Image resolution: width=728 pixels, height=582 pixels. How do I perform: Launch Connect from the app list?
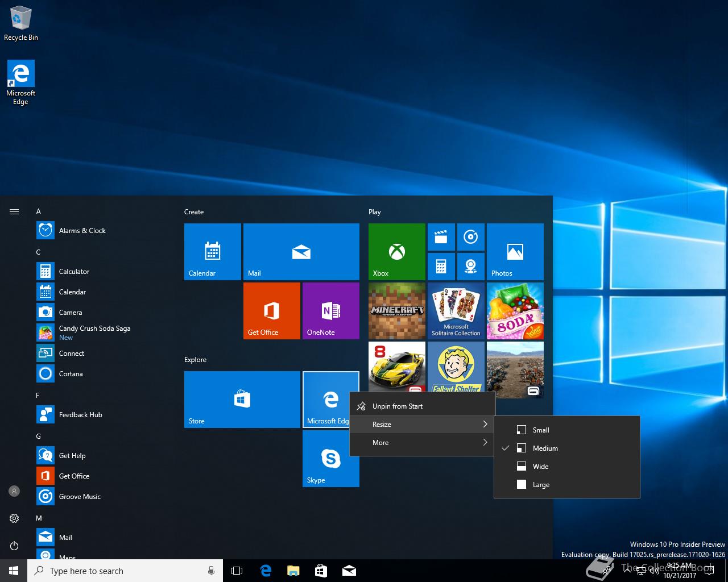102,353
